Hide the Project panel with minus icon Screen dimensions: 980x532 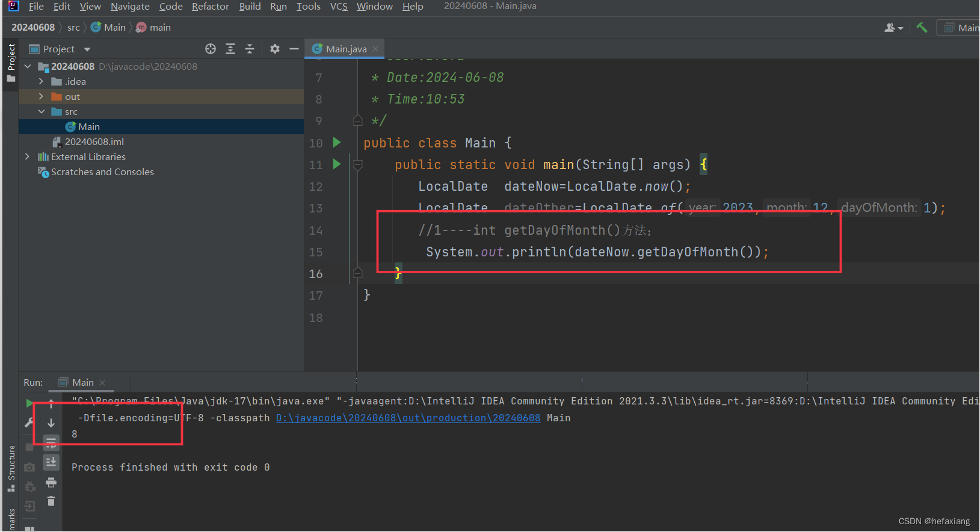[x=294, y=49]
